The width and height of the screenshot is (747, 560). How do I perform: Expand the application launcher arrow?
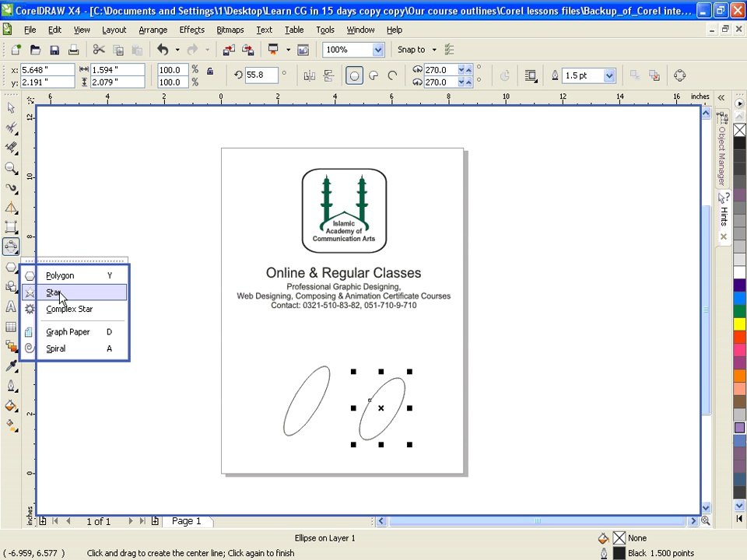[288, 50]
